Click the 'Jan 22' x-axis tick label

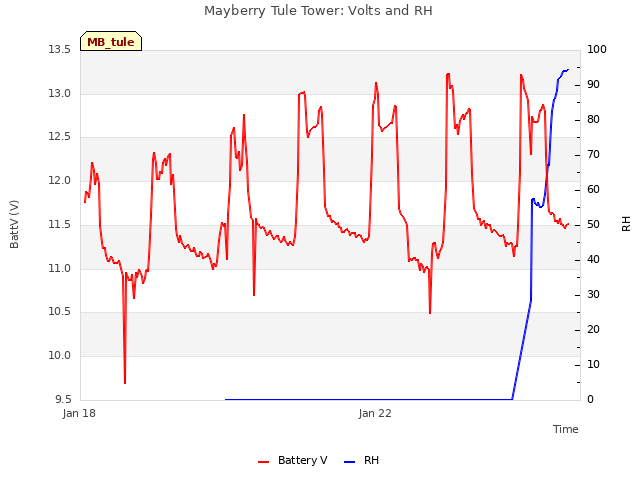click(375, 413)
